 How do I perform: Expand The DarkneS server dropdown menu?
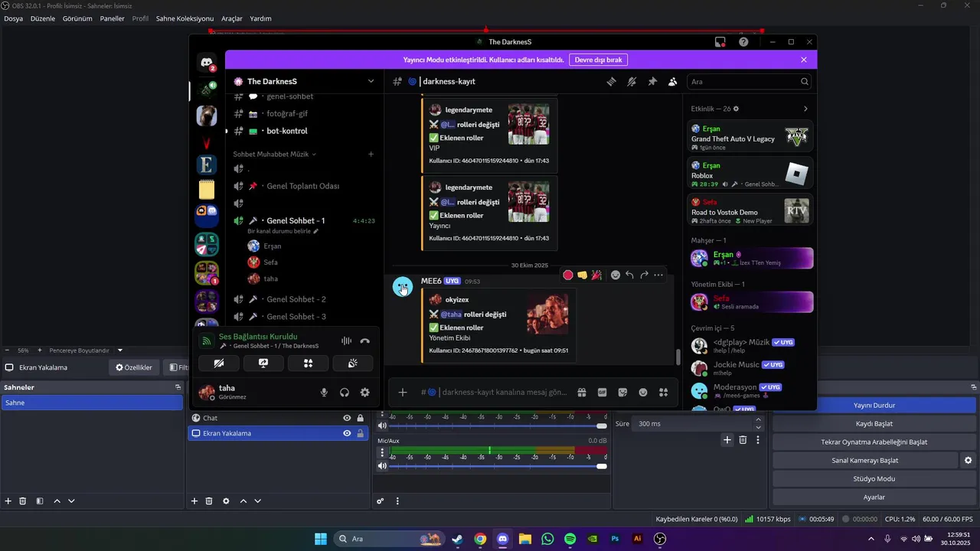click(371, 81)
